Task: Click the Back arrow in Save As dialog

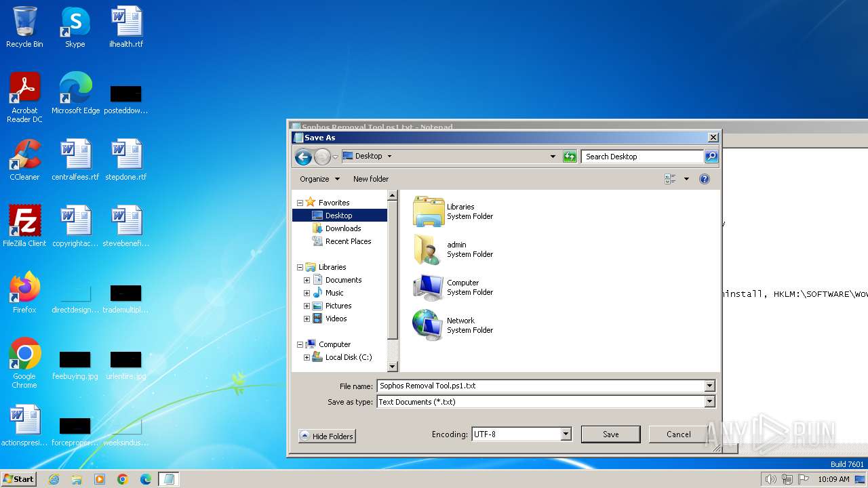Action: pyautogui.click(x=303, y=157)
